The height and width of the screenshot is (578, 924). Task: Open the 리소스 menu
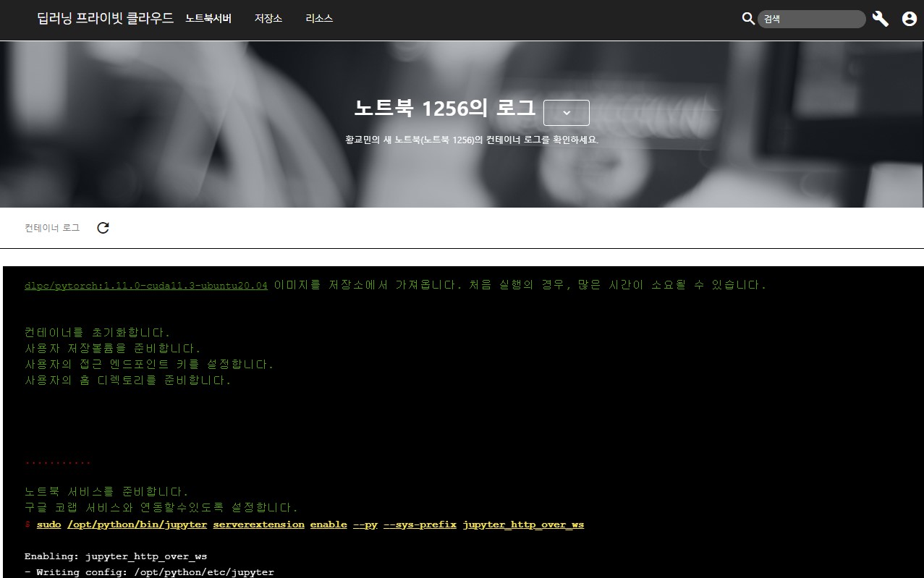pos(319,19)
